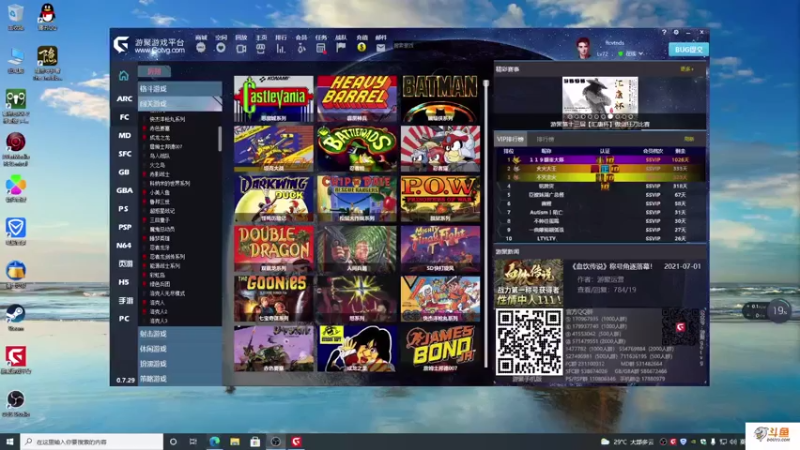Select the GBA platform tab
Screen dimensions: 800x450
pos(124,190)
